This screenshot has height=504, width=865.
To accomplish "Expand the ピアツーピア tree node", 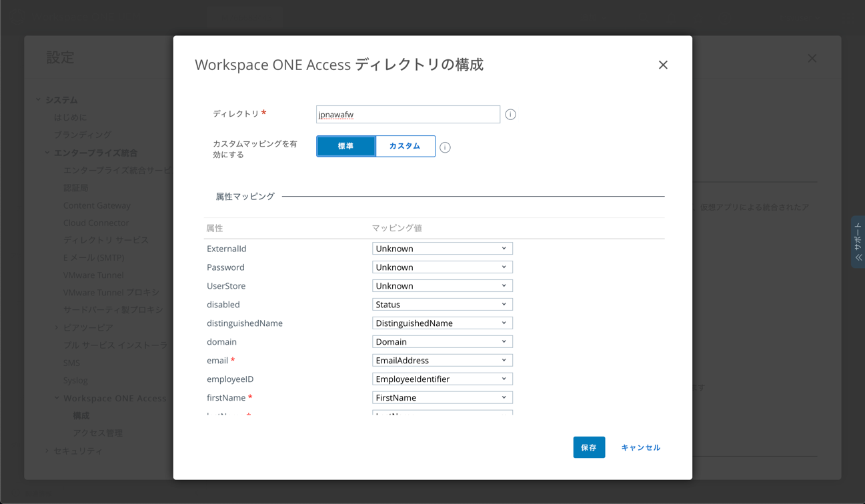I will pos(56,327).
